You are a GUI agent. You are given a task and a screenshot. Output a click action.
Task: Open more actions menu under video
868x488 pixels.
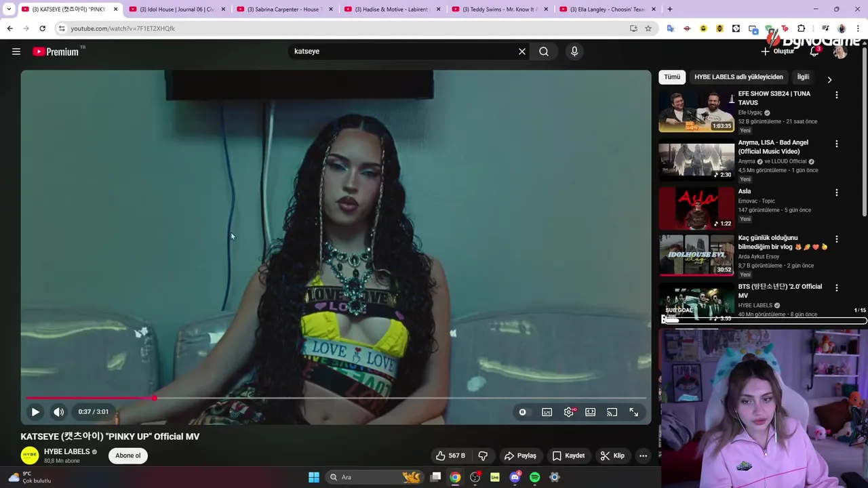(644, 455)
